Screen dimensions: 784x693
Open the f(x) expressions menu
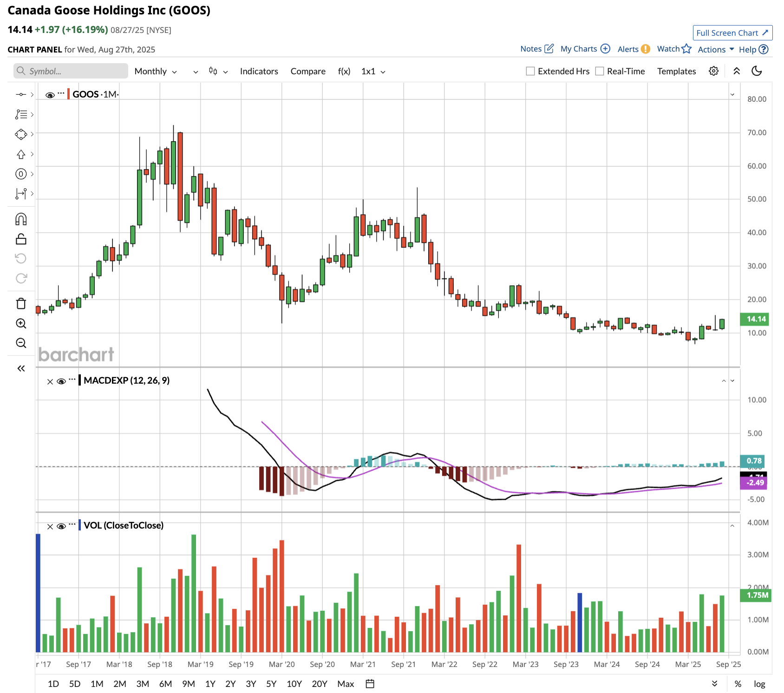[x=344, y=71]
